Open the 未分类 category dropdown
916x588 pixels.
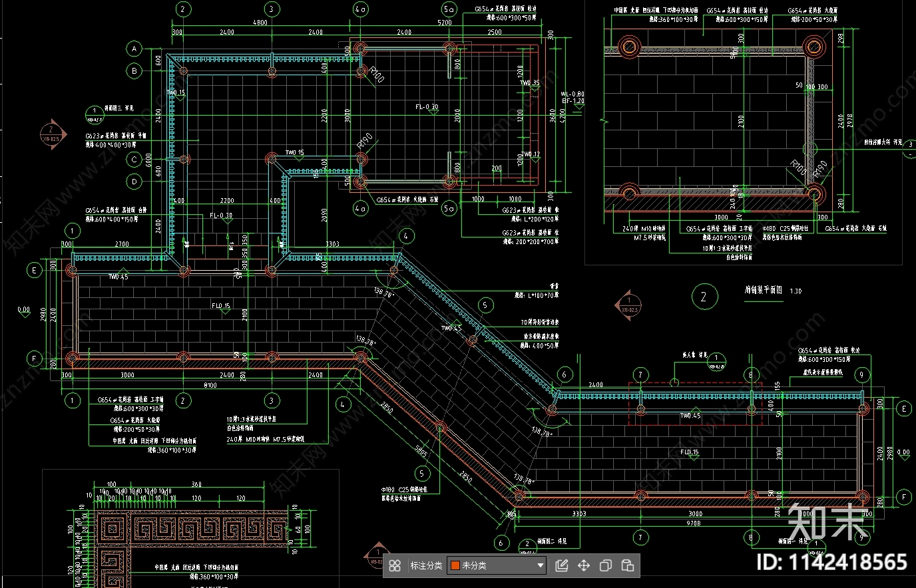[x=497, y=565]
